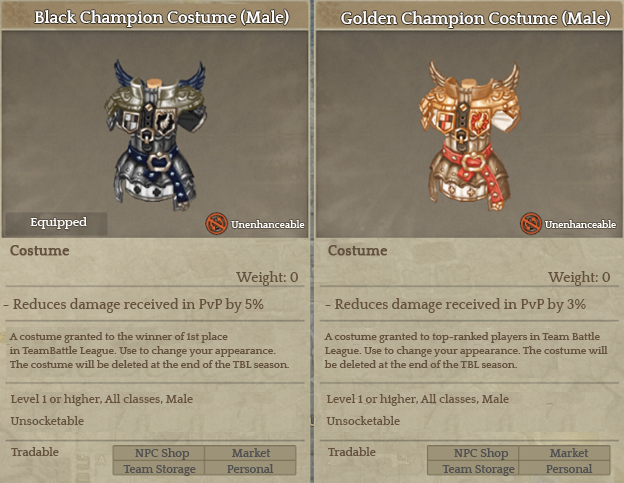Screen dimensions: 624x483
Task: Click the Unenhanceable icon on Black costume
Action: click(x=216, y=224)
